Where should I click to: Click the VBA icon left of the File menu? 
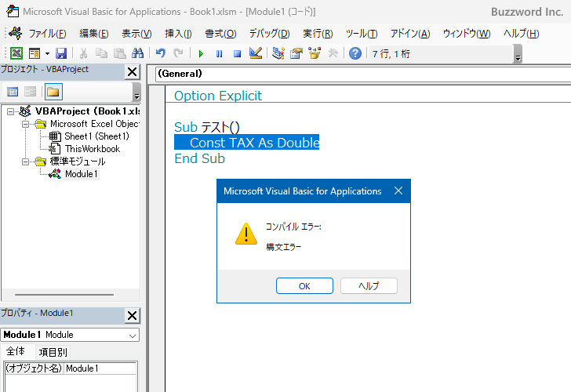[x=16, y=33]
